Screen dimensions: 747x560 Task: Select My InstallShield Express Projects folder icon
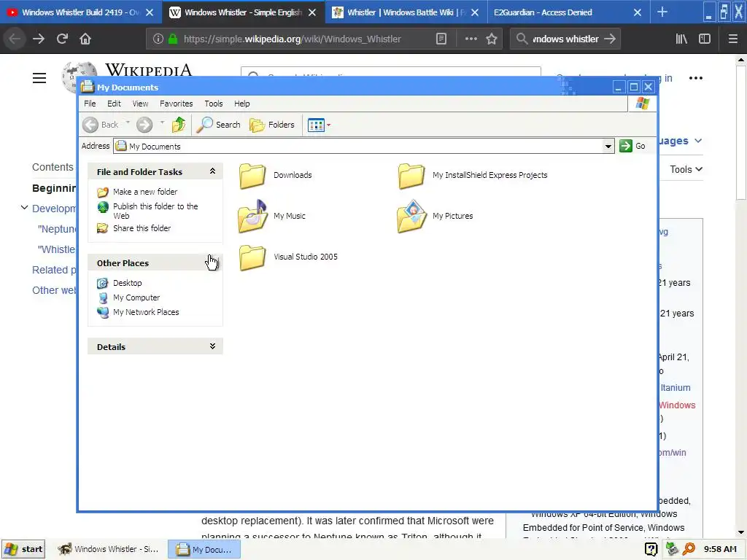[x=411, y=175]
